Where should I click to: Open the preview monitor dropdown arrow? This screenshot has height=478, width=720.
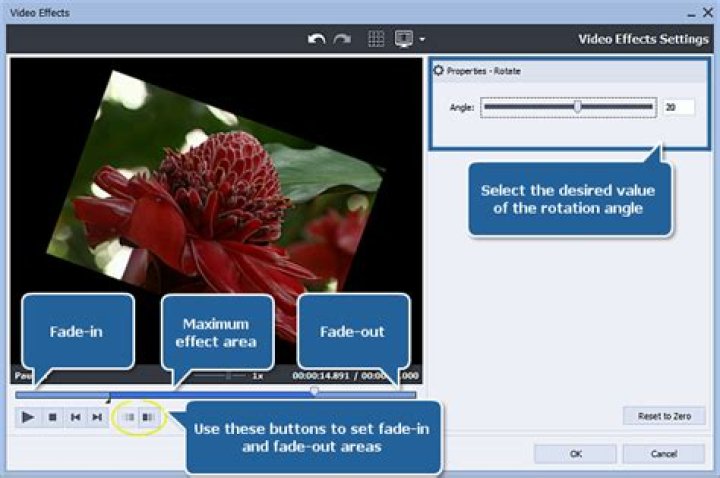(422, 40)
